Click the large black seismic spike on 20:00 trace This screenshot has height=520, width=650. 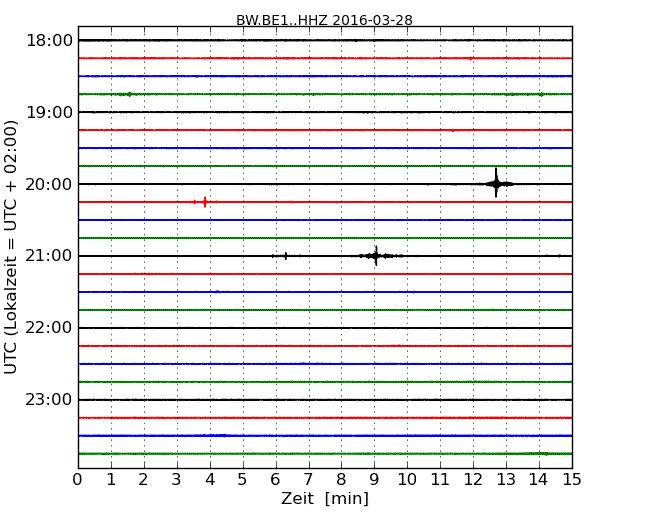(x=496, y=183)
